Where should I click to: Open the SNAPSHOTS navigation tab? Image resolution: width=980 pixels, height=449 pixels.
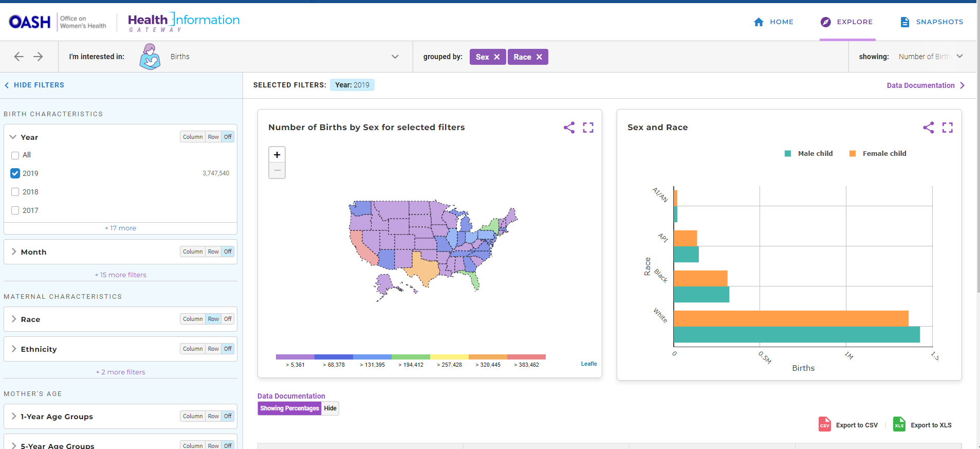[x=932, y=22]
